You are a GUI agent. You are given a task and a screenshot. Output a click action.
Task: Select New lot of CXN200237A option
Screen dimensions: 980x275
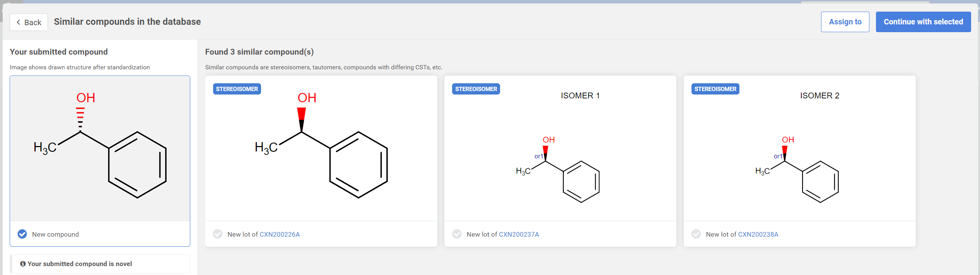(x=457, y=234)
